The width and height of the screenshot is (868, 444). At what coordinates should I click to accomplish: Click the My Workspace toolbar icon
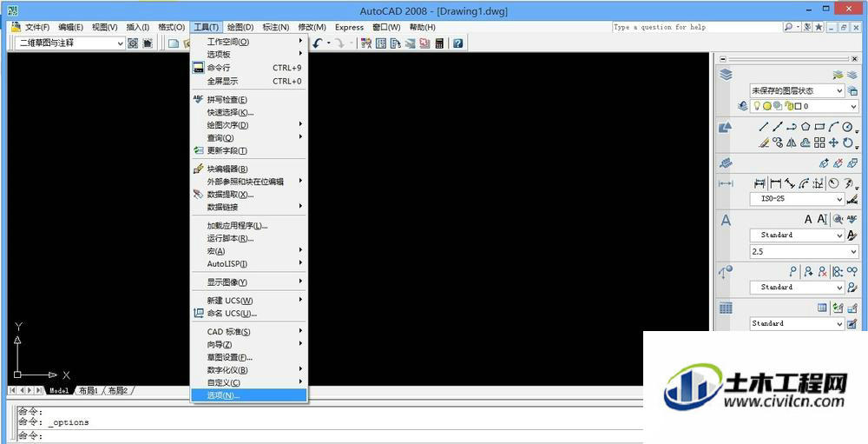coord(148,43)
